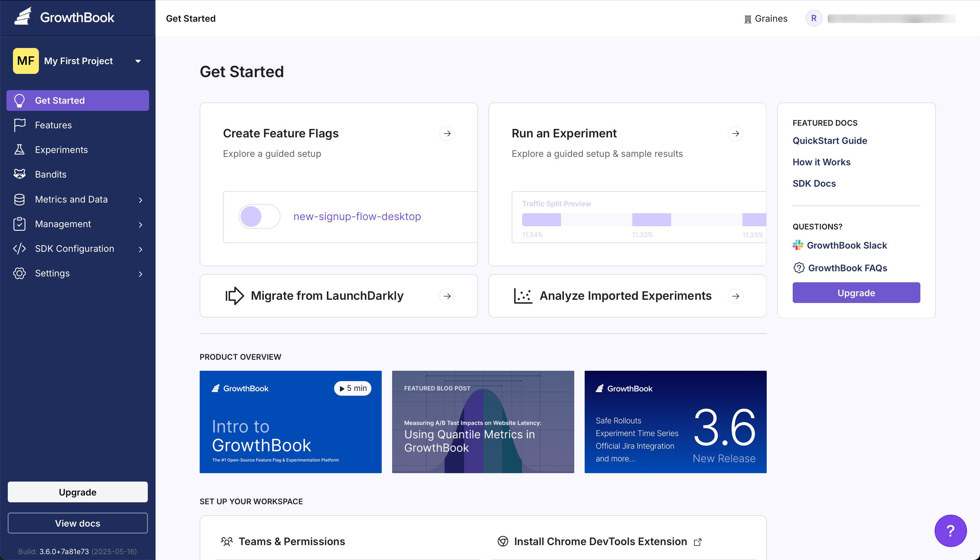The width and height of the screenshot is (980, 560).
Task: Open the How it Works link
Action: tap(822, 162)
